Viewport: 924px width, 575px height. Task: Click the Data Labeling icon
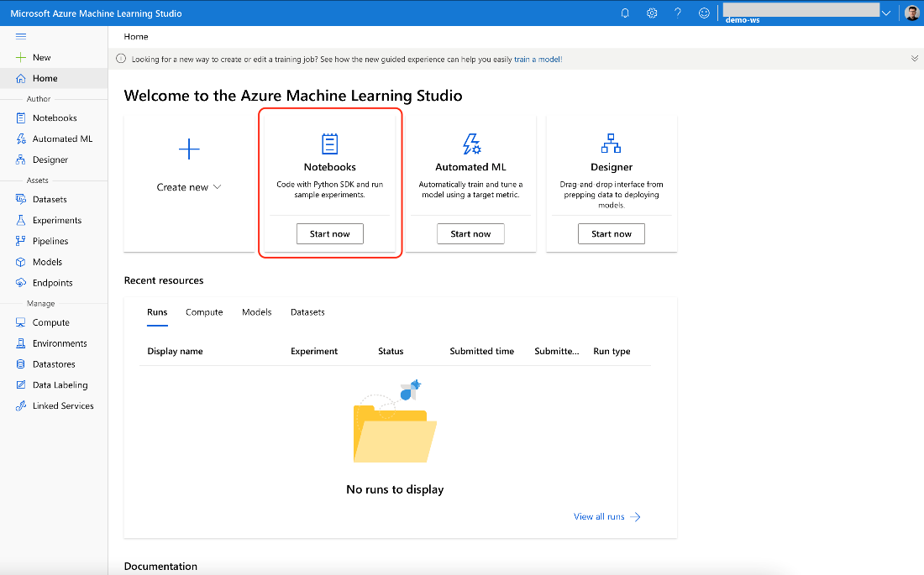[21, 384]
